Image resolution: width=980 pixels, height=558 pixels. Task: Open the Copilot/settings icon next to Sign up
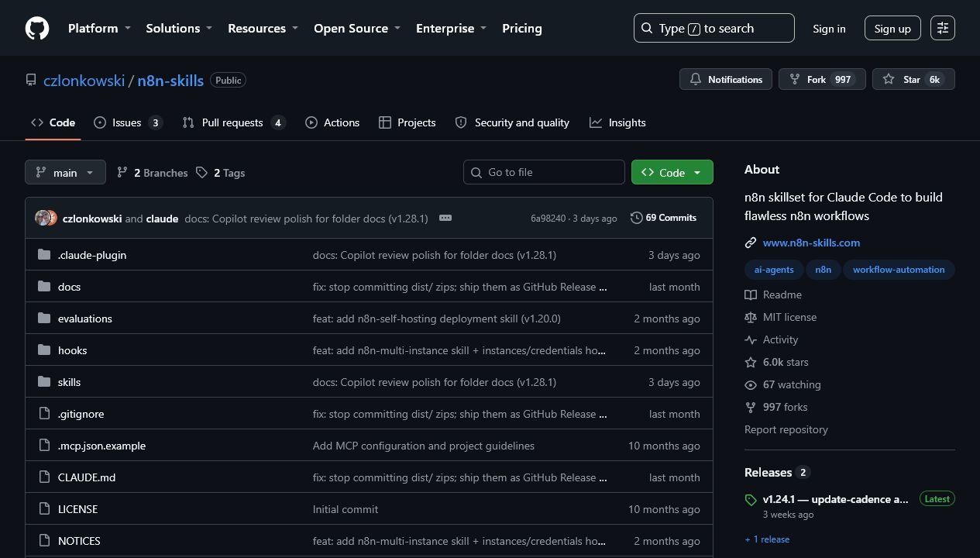point(943,29)
